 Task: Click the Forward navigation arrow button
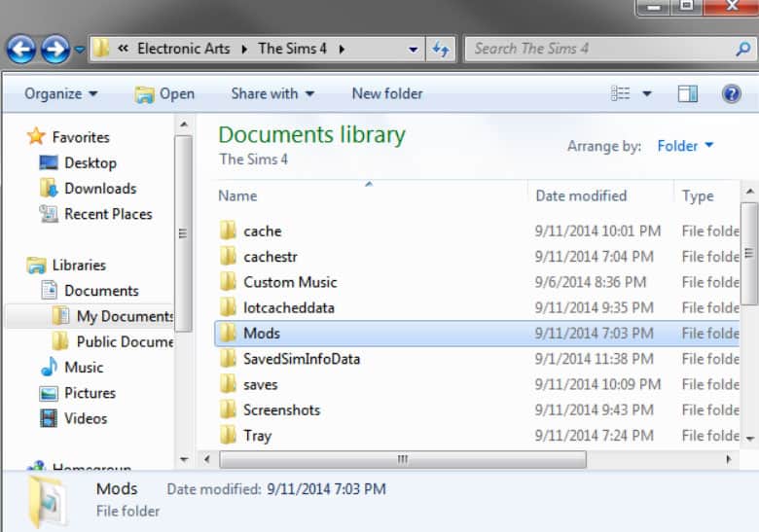tap(55, 49)
